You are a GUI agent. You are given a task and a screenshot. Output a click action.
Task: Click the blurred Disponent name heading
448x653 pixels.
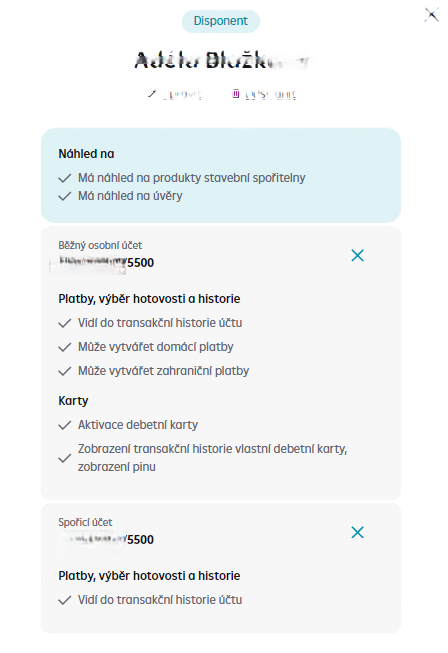tap(222, 61)
